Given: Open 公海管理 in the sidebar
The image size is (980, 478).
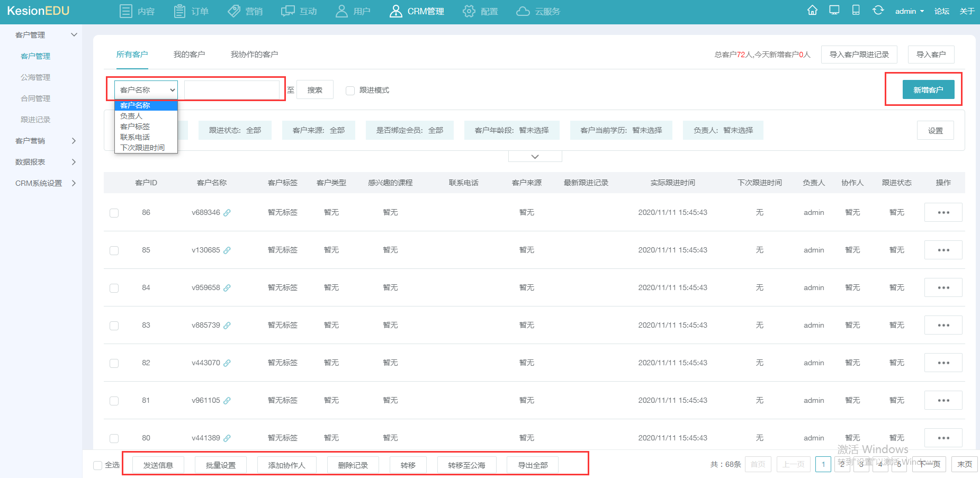Looking at the screenshot, I should tap(35, 77).
